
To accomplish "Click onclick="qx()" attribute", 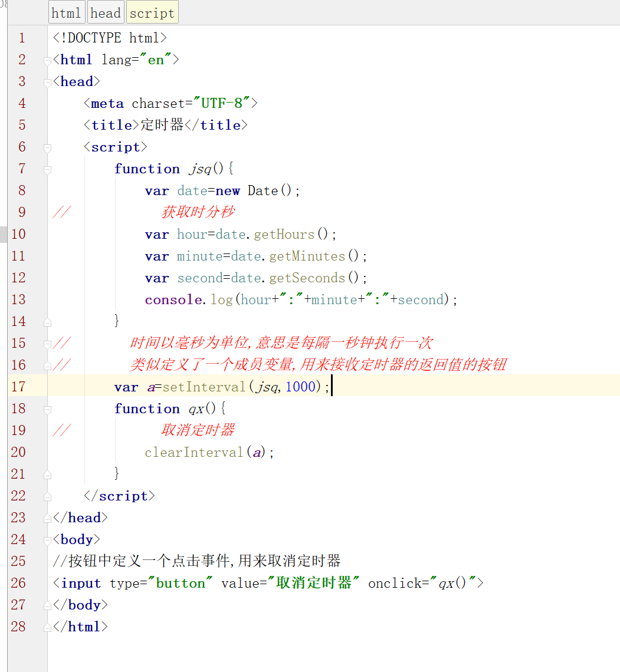I will coord(422,584).
